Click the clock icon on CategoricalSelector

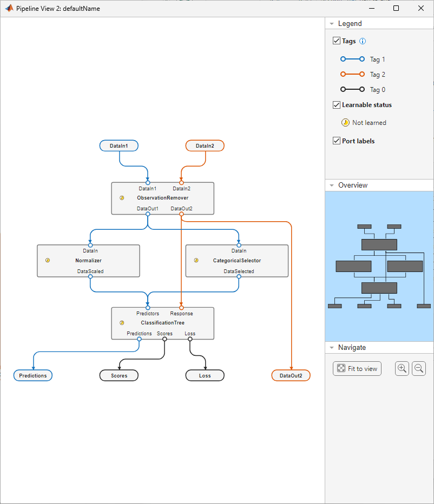click(x=196, y=260)
